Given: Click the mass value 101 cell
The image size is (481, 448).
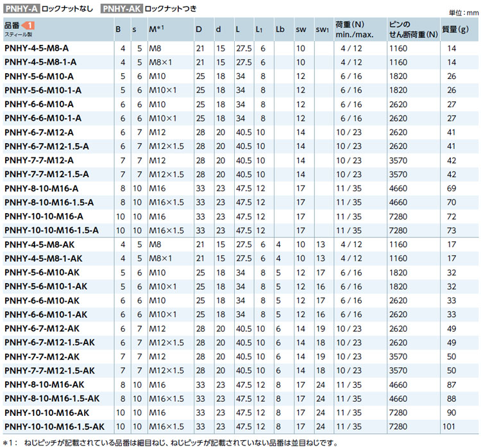Looking at the screenshot, I should click(451, 426).
